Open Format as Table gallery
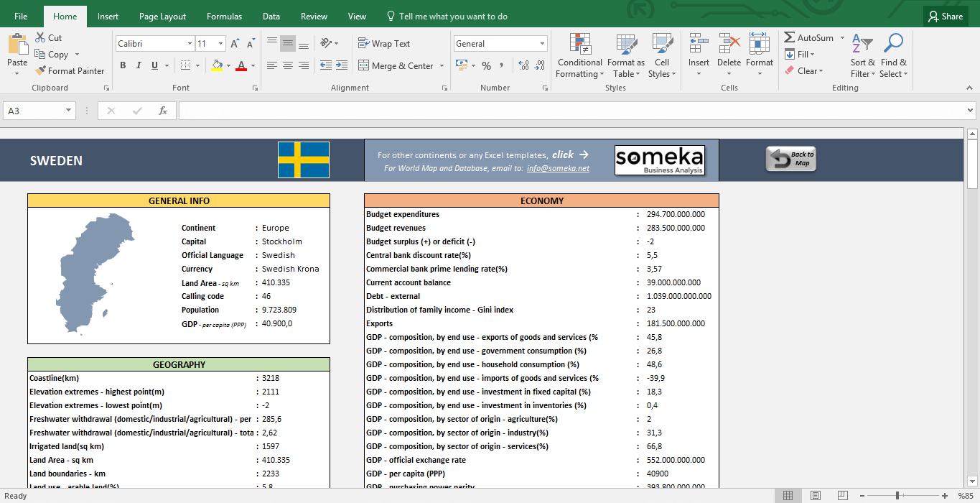The width and height of the screenshot is (980, 503). pyautogui.click(x=626, y=55)
